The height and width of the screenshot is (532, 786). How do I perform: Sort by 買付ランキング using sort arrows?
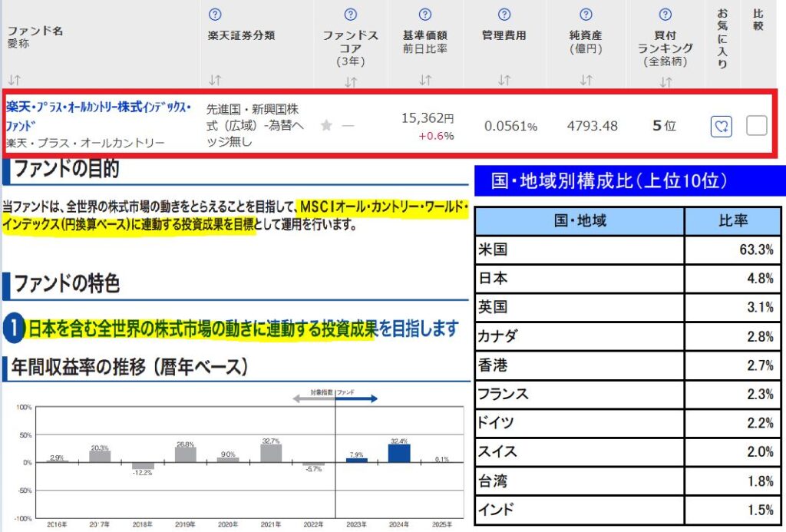pos(665,81)
